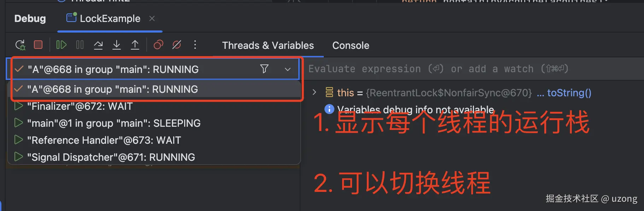
Task: Click the Rerun debug icon
Action: point(20,45)
